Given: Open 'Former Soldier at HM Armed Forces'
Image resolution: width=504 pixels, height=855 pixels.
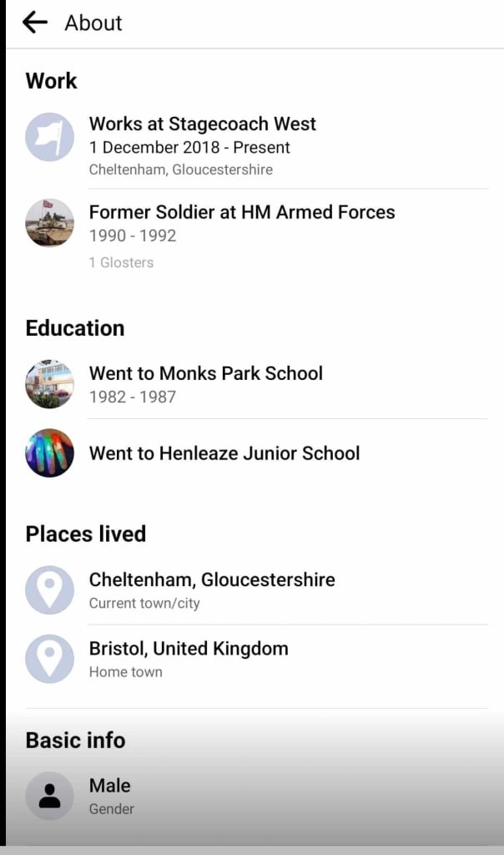Looking at the screenshot, I should [x=242, y=212].
